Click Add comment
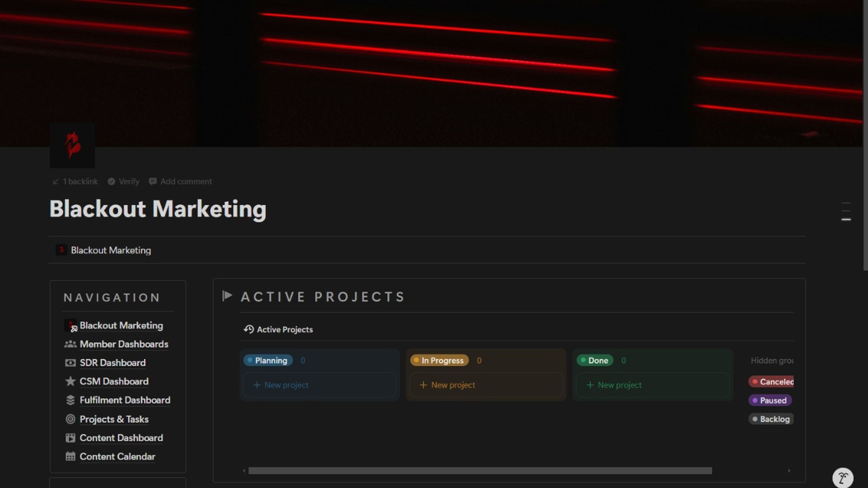868x488 pixels. pos(180,182)
